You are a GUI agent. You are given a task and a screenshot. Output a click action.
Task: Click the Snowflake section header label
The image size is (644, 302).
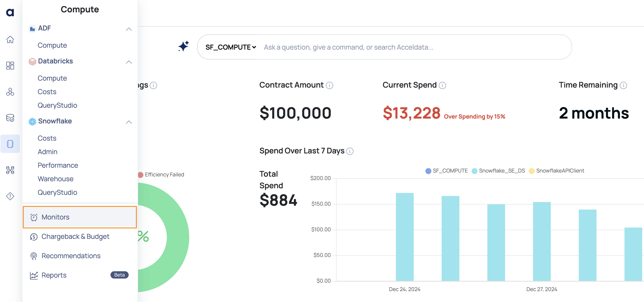coord(55,121)
